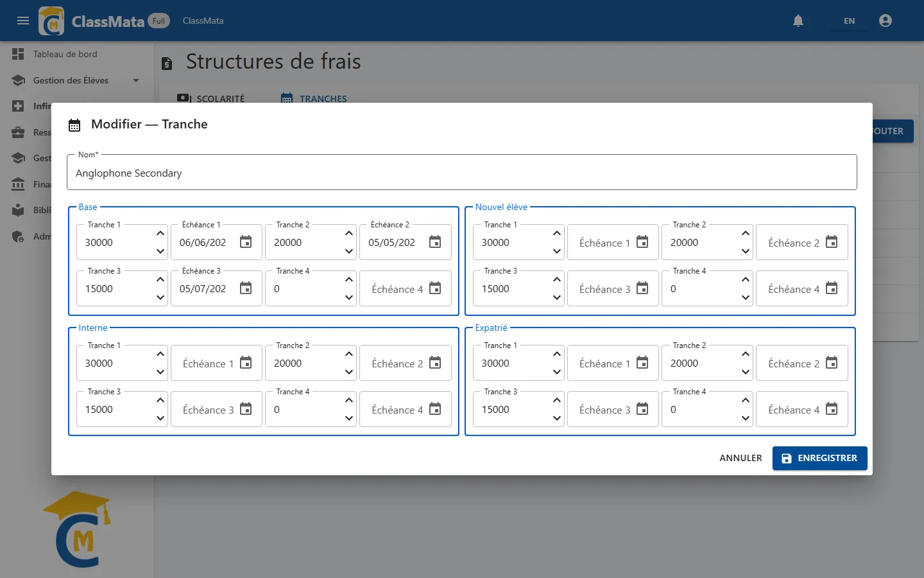Open the hamburger navigation menu
This screenshot has width=924, height=578.
[23, 21]
